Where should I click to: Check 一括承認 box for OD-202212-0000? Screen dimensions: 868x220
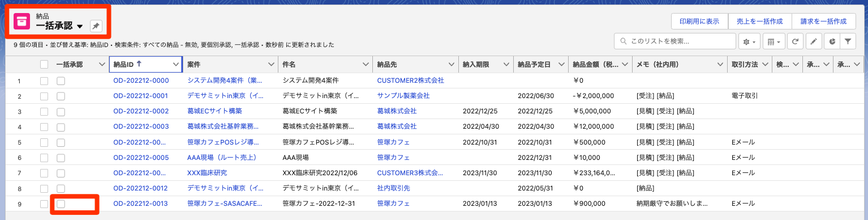pyautogui.click(x=61, y=81)
